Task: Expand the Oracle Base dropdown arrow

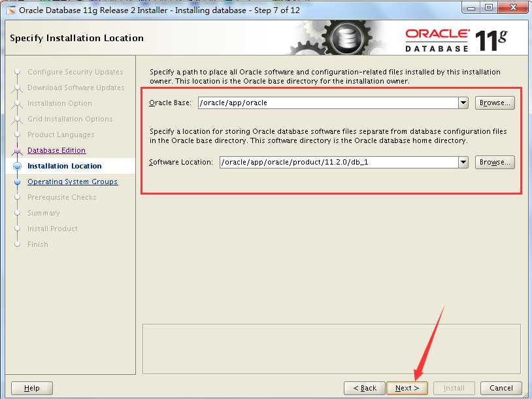Action: 463,103
